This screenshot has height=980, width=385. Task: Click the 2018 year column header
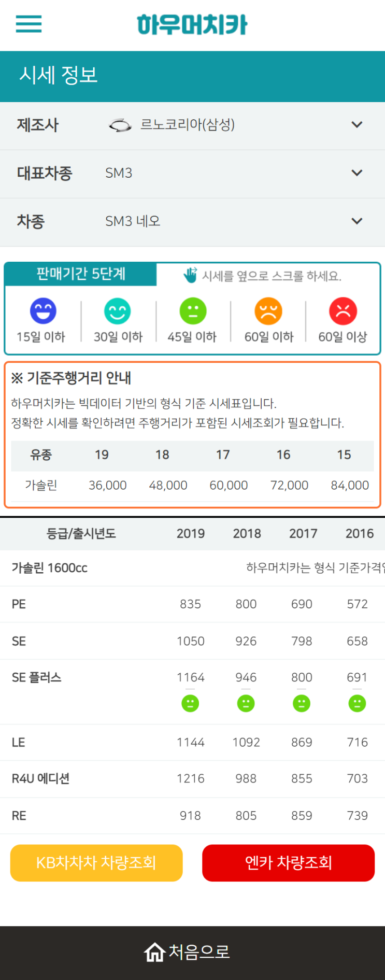247,533
